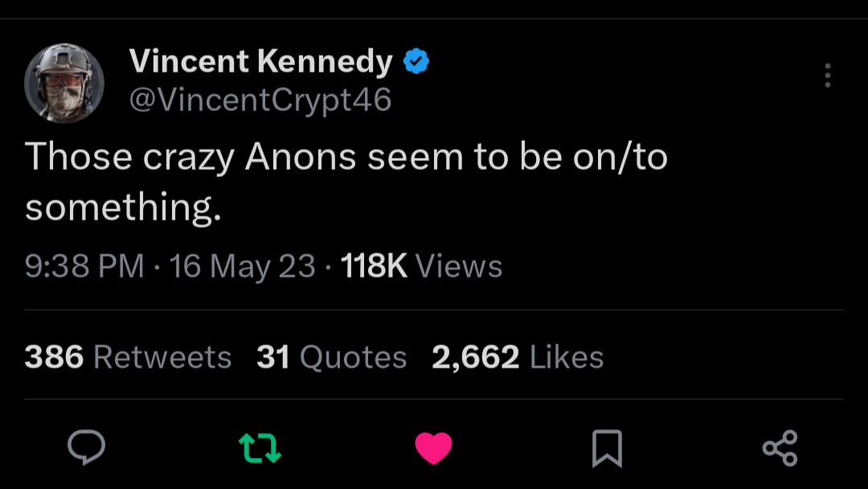868x489 pixels.
Task: Open the three-dot more options menu
Action: [x=827, y=76]
